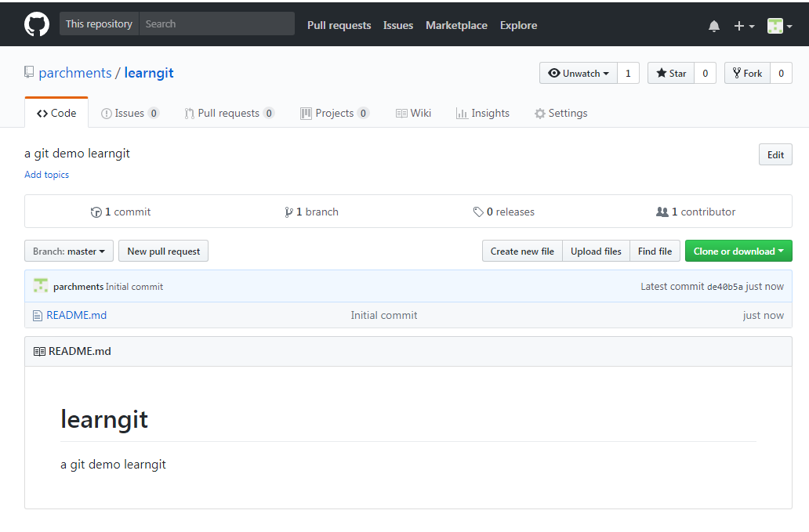The width and height of the screenshot is (809, 532).
Task: Click the commits history clock icon
Action: point(96,212)
